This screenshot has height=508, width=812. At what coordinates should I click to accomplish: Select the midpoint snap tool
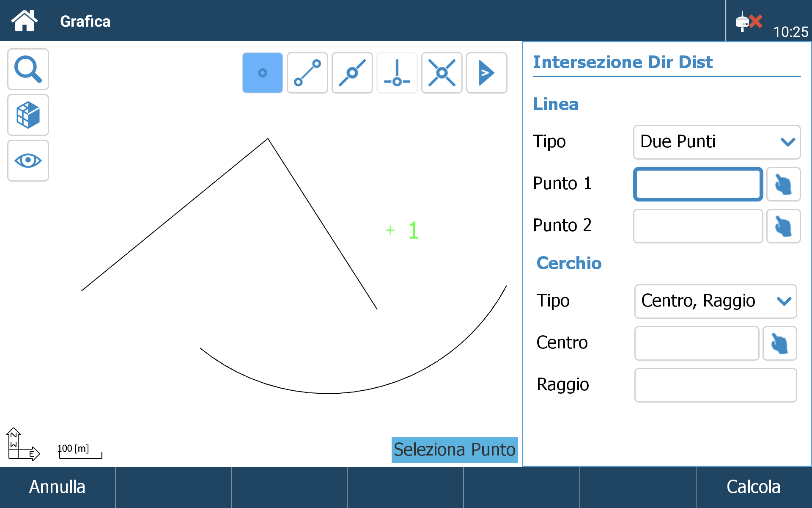(352, 73)
